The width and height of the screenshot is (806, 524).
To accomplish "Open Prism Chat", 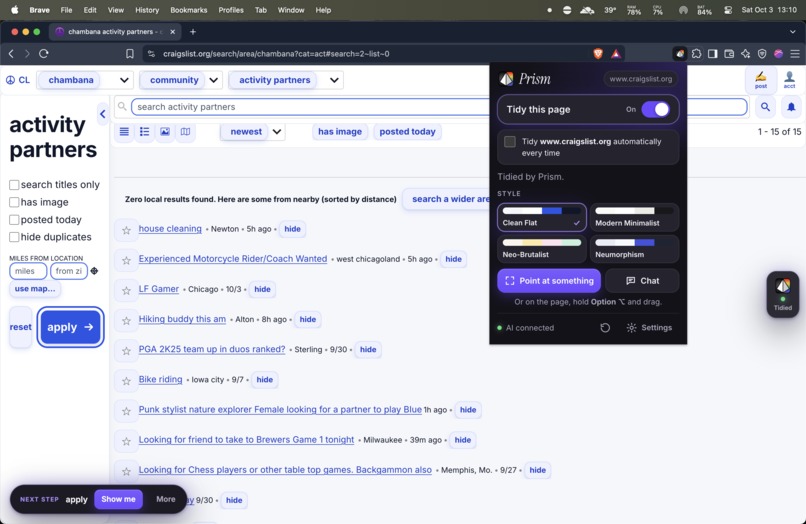I will 642,281.
